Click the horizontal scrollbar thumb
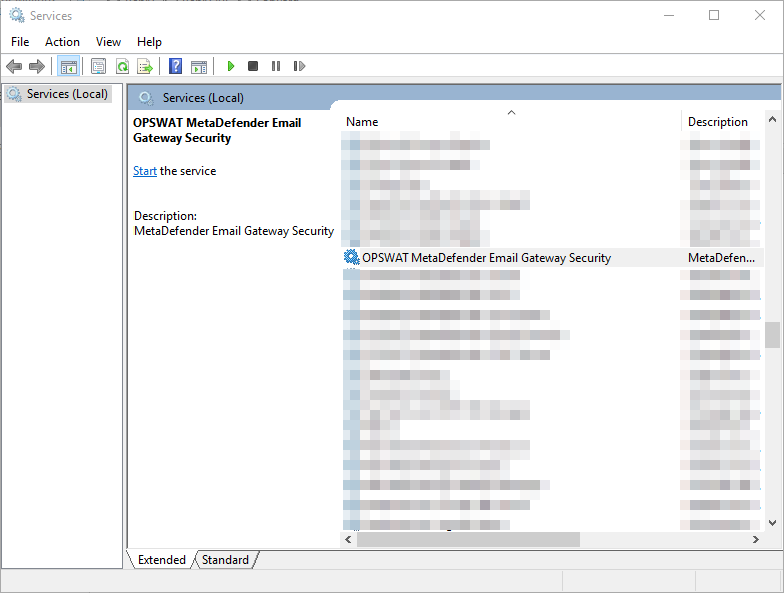 click(468, 540)
